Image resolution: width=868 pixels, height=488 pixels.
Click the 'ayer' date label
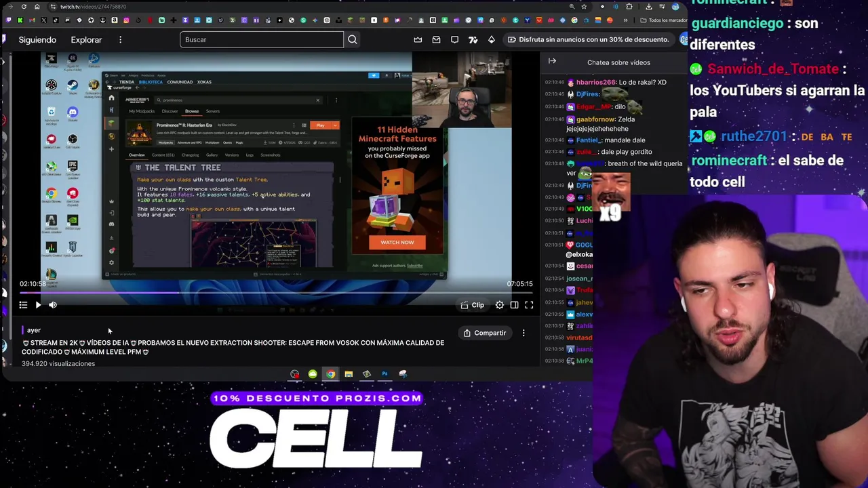tap(34, 330)
